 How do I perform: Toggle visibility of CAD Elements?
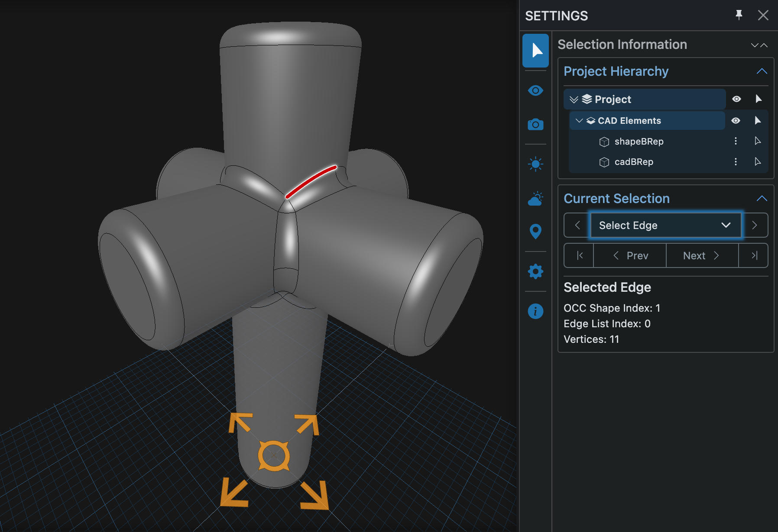point(736,120)
